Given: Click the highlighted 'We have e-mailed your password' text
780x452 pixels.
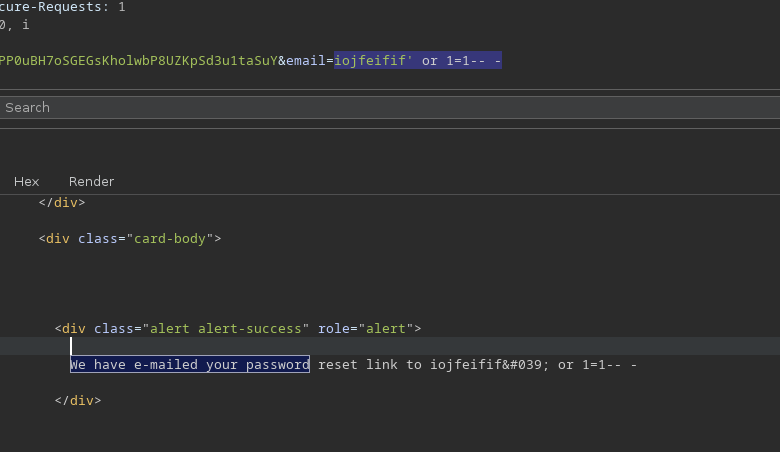Looking at the screenshot, I should pos(189,365).
